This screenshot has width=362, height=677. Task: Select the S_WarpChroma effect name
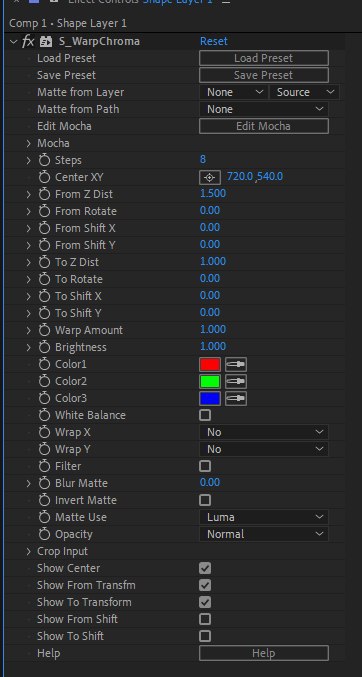[99, 41]
